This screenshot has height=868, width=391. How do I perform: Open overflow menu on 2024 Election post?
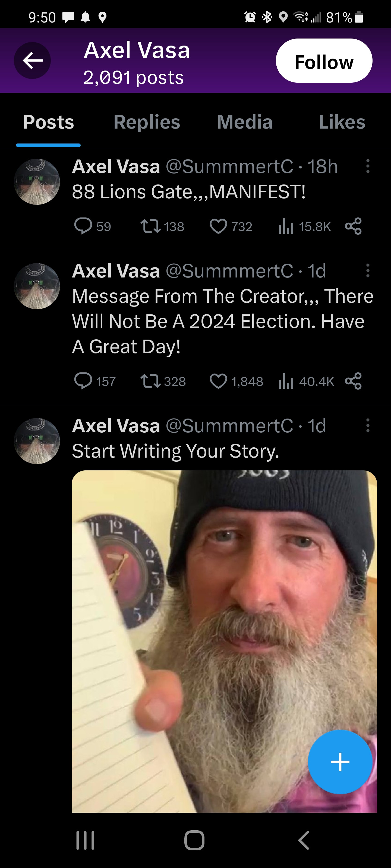tap(368, 271)
